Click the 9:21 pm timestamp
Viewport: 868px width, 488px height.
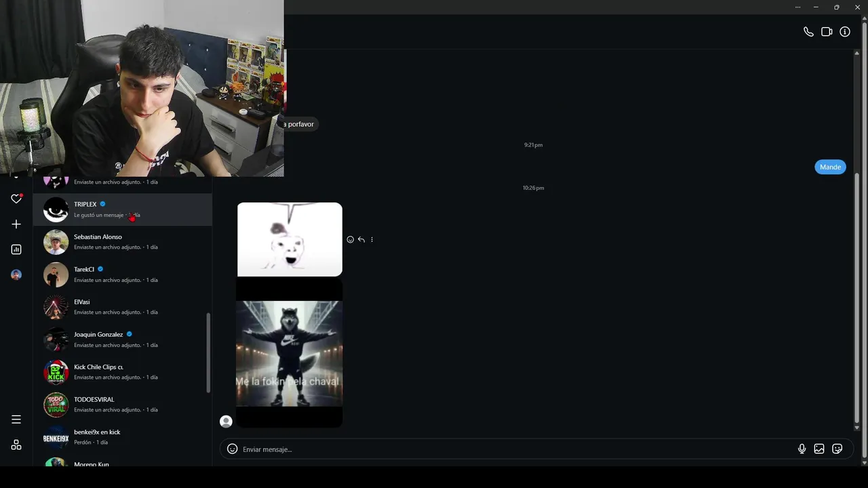pos(533,145)
